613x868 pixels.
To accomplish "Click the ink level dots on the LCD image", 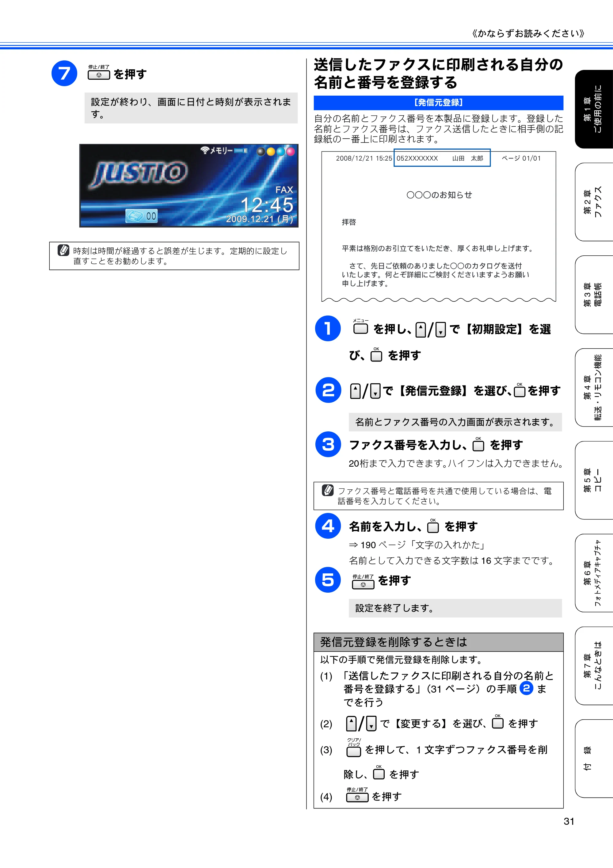I will tap(276, 151).
